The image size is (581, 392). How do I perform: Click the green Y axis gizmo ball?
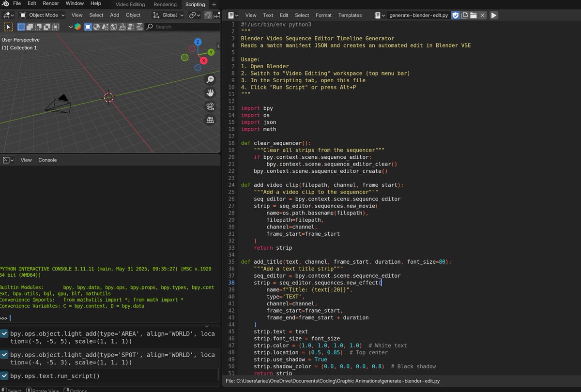tap(211, 52)
